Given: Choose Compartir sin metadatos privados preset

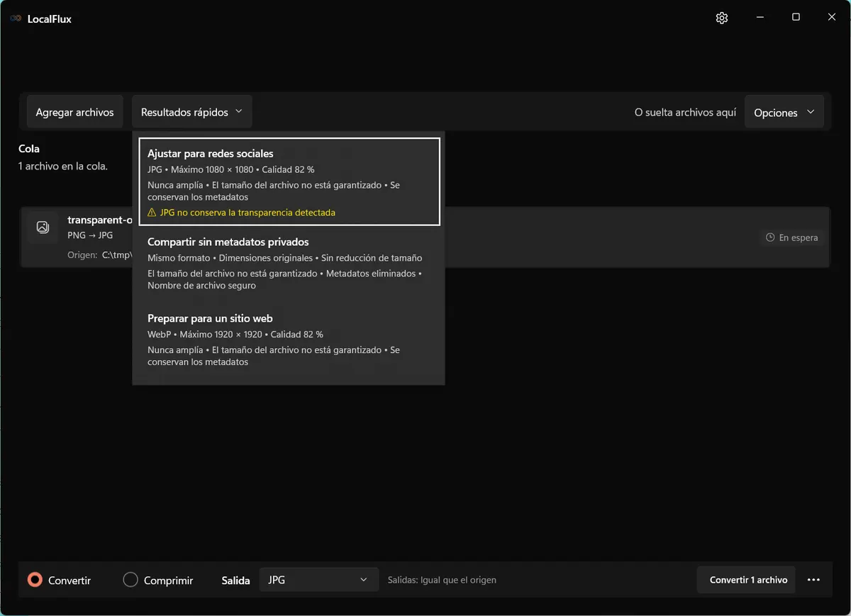Looking at the screenshot, I should click(x=289, y=264).
